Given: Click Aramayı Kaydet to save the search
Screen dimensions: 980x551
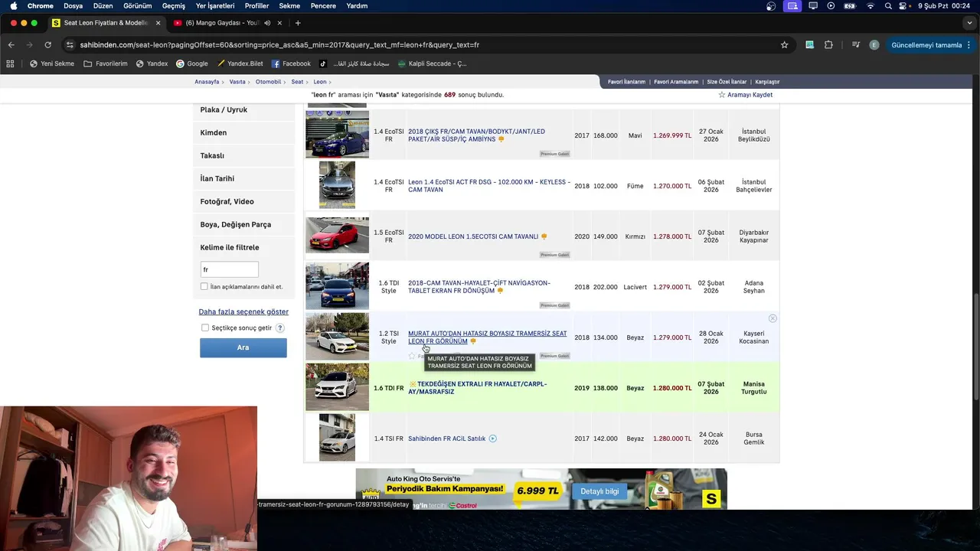Looking at the screenshot, I should 745,95.
